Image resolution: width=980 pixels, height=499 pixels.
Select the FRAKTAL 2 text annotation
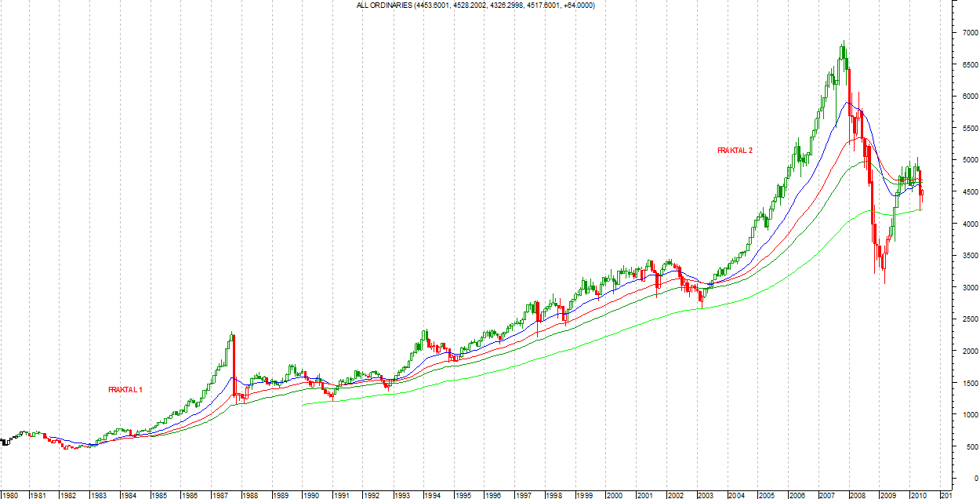pos(735,150)
